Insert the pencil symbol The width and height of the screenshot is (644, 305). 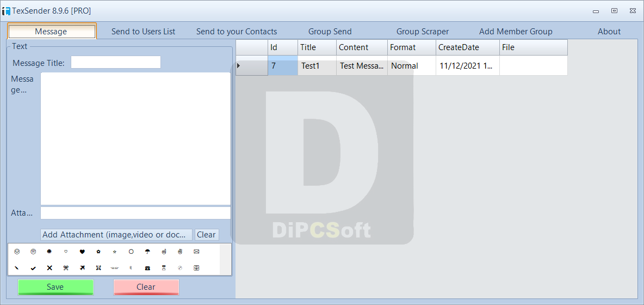(17, 267)
